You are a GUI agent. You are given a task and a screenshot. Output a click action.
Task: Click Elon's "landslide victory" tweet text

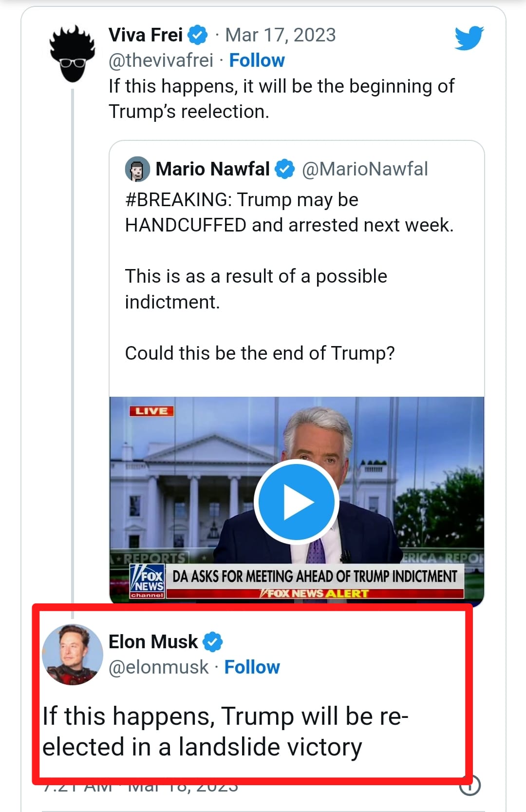point(225,732)
